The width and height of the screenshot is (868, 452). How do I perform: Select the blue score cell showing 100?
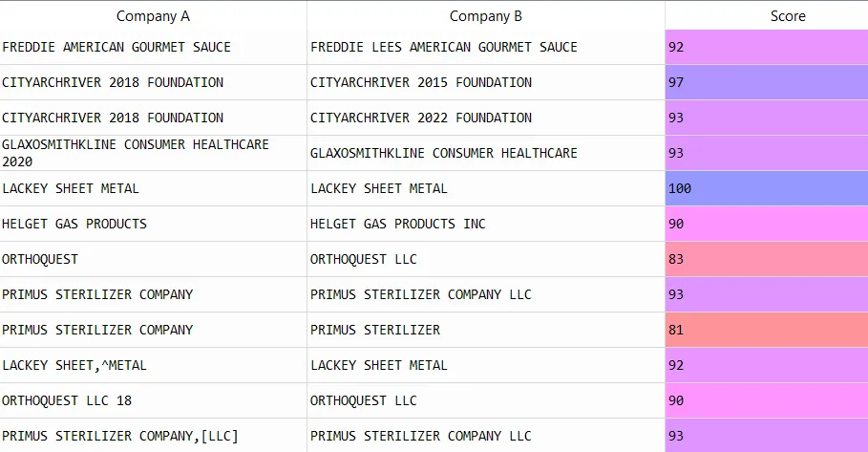(x=766, y=188)
